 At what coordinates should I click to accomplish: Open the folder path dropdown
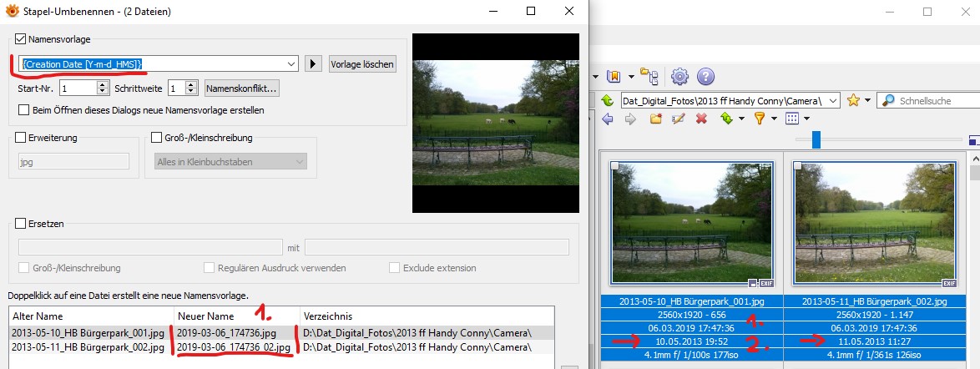[834, 101]
